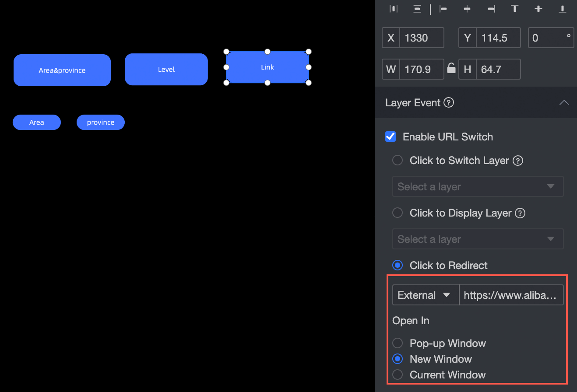
Task: Open the External link type dropdown
Action: [x=425, y=295]
